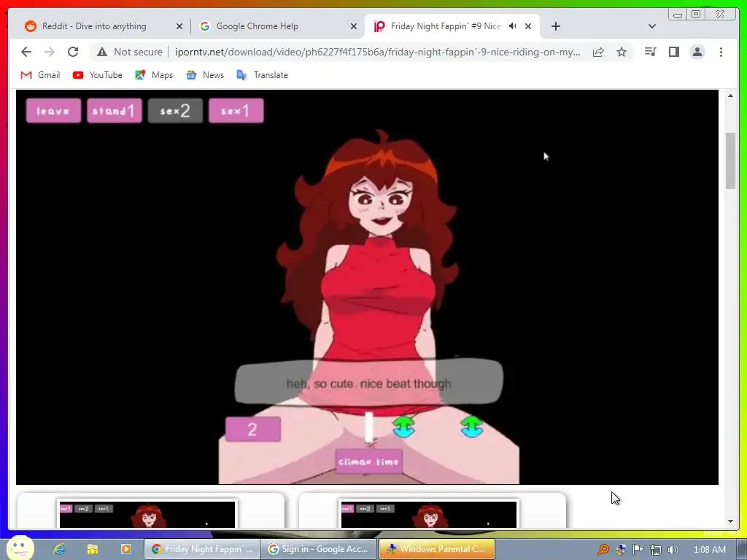
Task: Mute audio on the active tab speaker icon
Action: tap(512, 26)
